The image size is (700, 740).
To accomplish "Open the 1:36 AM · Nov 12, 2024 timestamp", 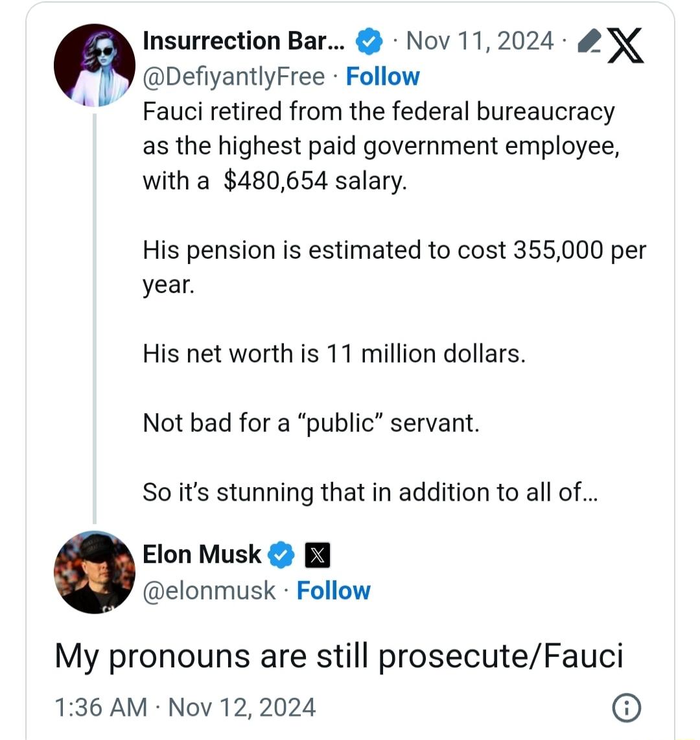I will pos(185,707).
